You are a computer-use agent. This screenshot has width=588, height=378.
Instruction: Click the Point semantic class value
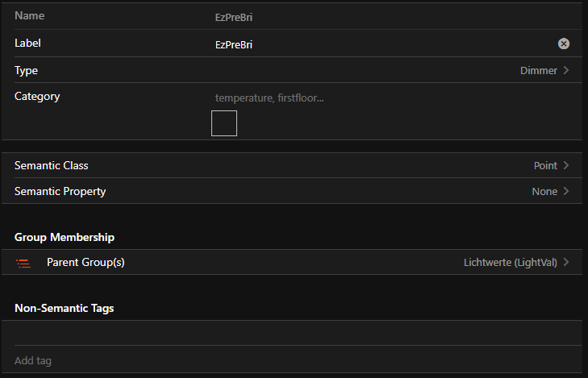[x=545, y=166]
